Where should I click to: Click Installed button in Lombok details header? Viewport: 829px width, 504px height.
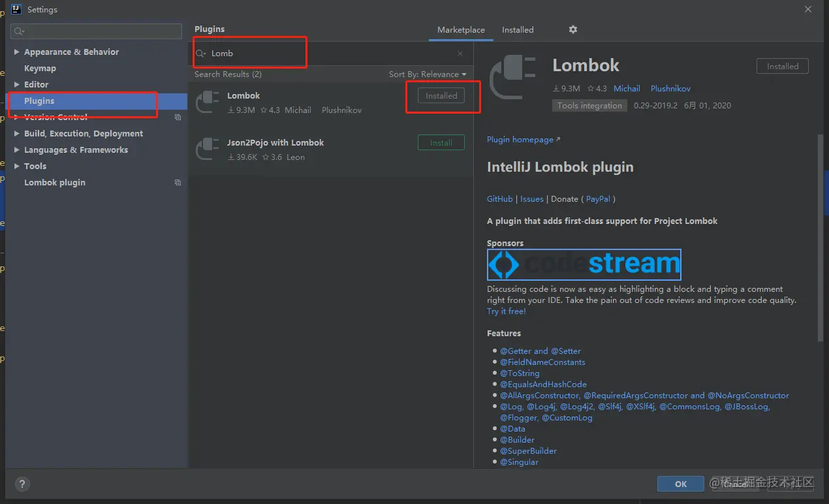[783, 67]
